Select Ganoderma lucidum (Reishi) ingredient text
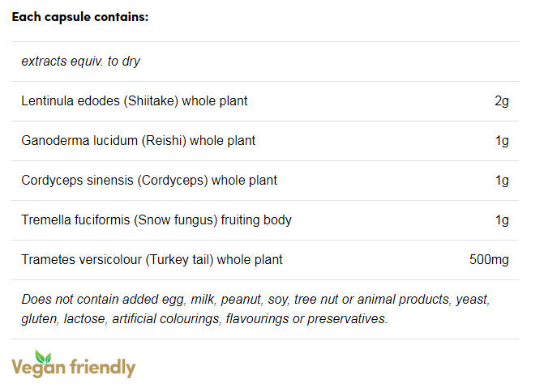Viewport: 544px width, 392px height. tap(139, 141)
